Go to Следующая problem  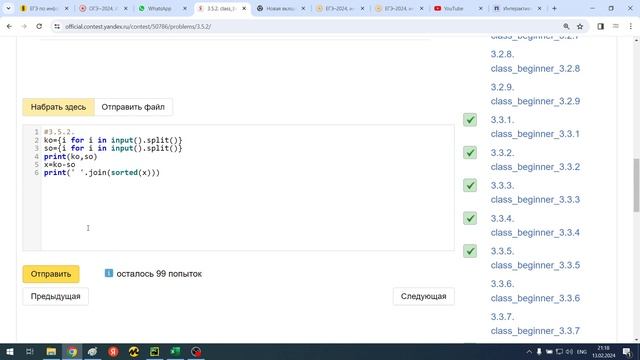(423, 296)
